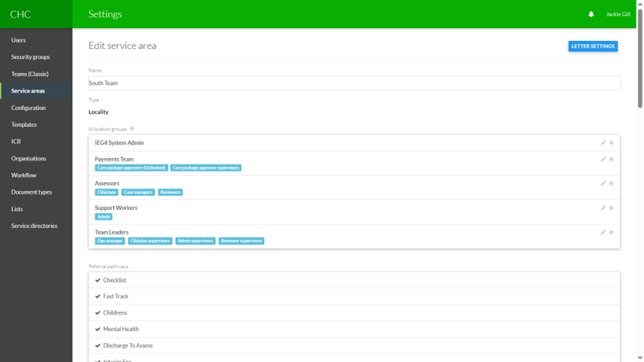Open Jackie Gill user menu
Viewport: 644px width, 362px height.
pos(617,14)
